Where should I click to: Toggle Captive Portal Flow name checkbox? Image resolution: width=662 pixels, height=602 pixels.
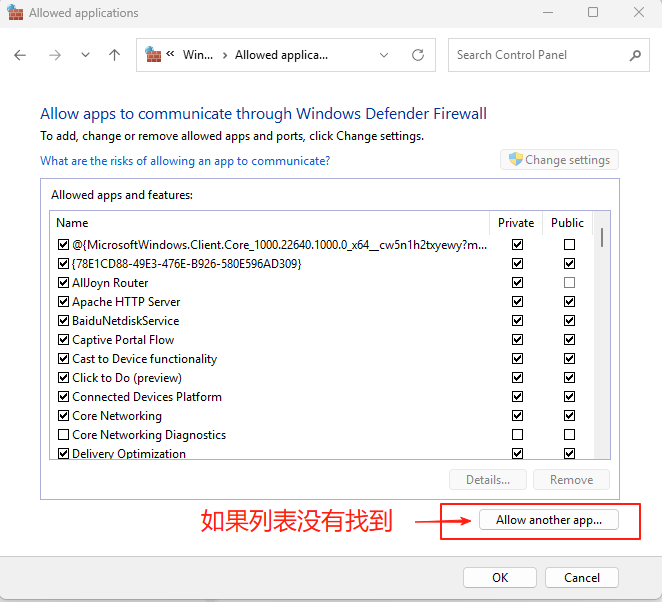pyautogui.click(x=63, y=339)
